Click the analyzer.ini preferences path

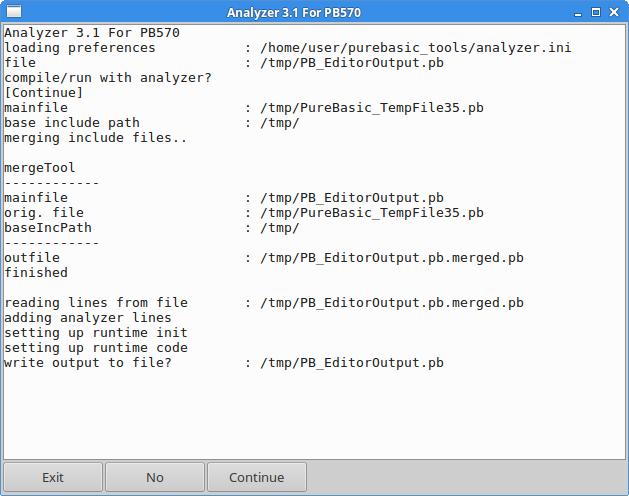[x=415, y=48]
